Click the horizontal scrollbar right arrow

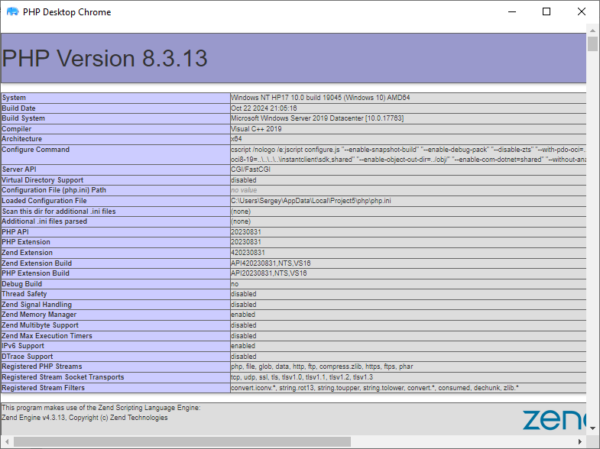[579, 441]
